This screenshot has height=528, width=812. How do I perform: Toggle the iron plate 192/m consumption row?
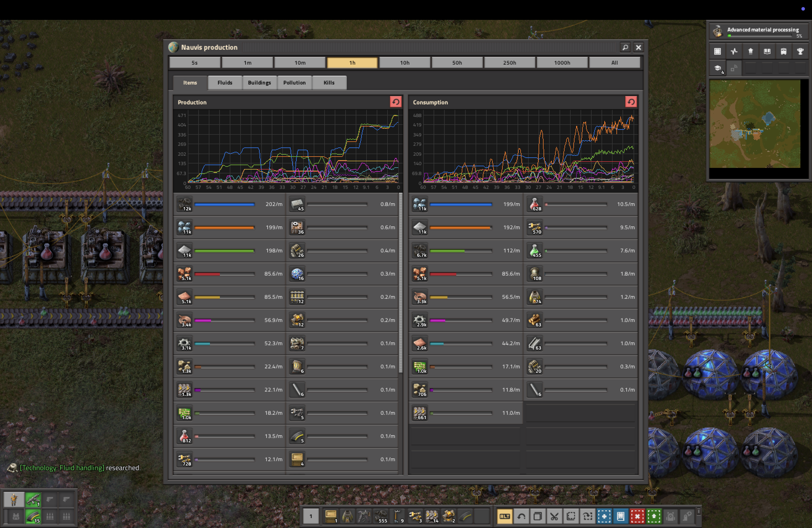point(466,228)
